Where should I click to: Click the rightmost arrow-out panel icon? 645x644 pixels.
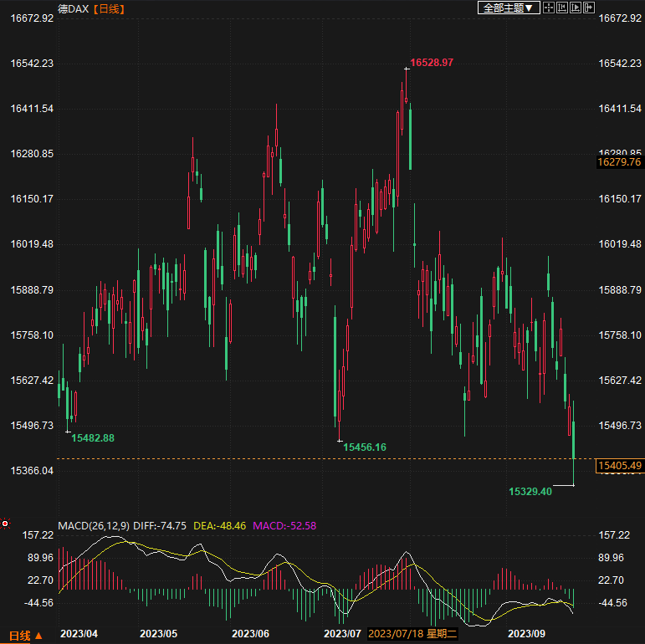tap(589, 8)
